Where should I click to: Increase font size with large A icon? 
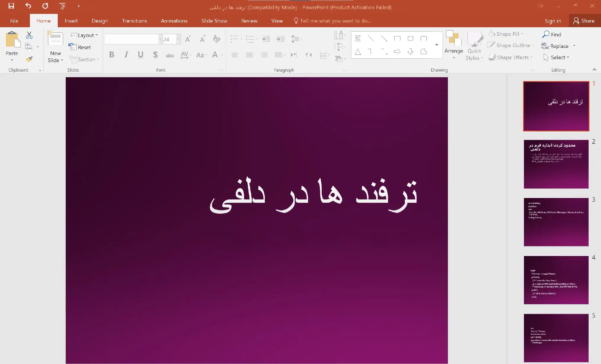coord(187,39)
